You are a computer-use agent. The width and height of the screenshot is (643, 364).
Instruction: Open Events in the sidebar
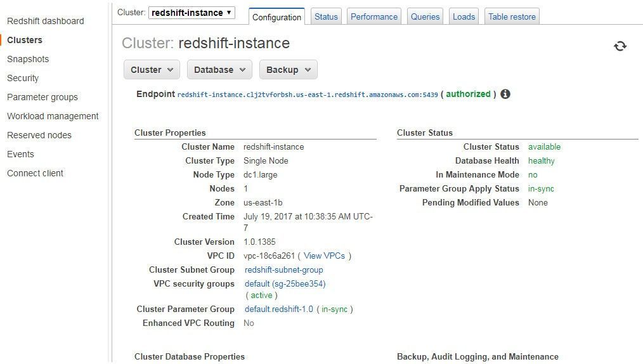tap(20, 154)
